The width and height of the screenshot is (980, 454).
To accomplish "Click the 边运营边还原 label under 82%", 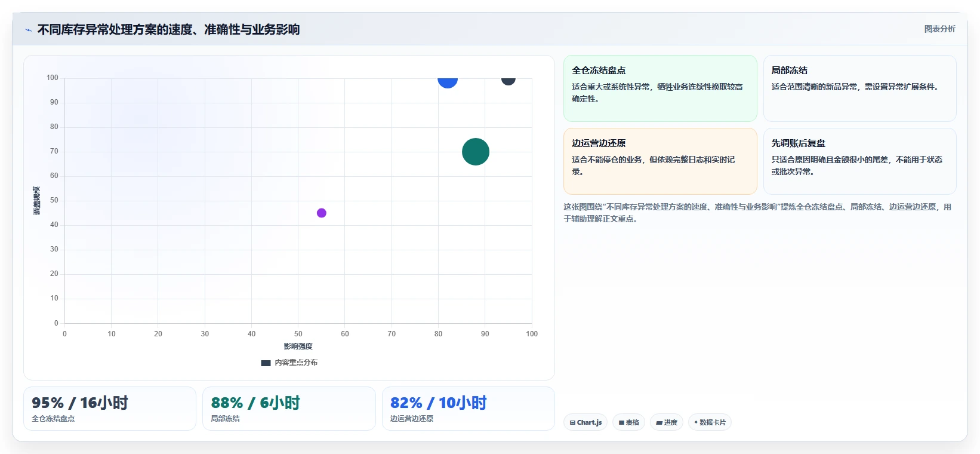I will coord(412,419).
